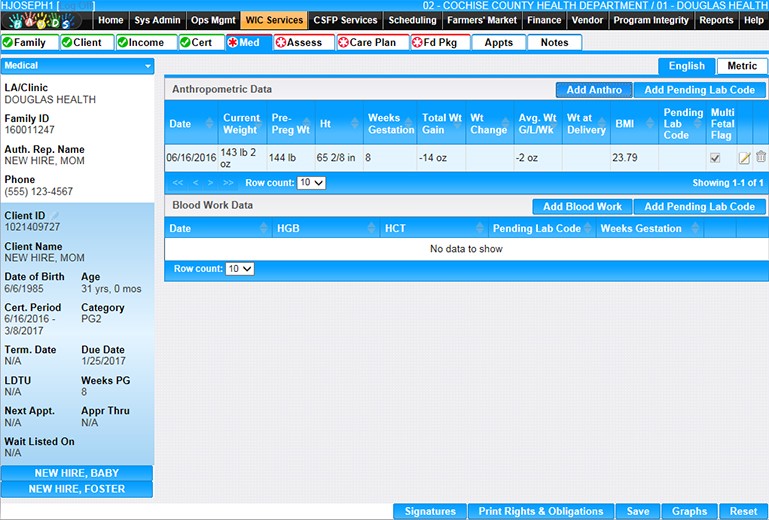Viewport: 769px width, 520px height.
Task: Click the pencil icon beside Client ID
Action: coord(57,216)
